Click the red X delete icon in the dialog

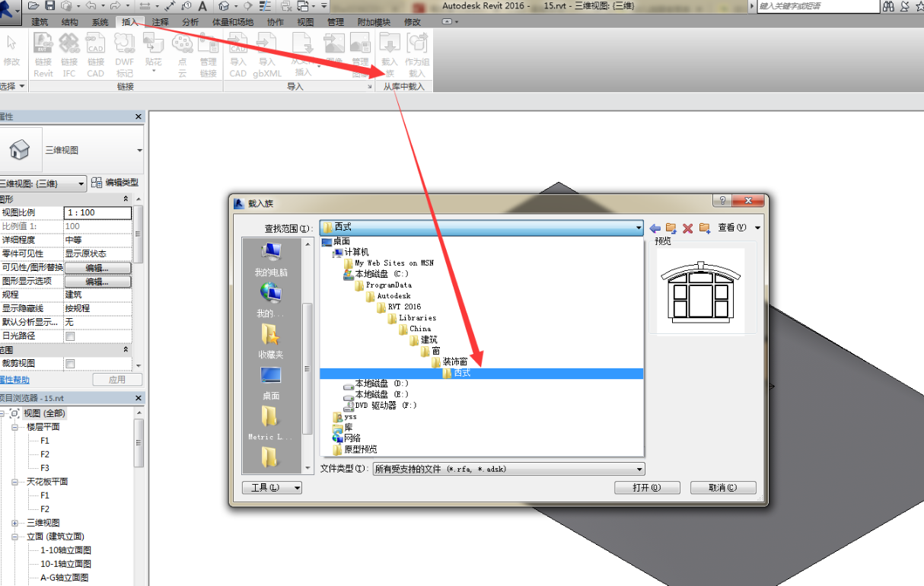(x=688, y=228)
